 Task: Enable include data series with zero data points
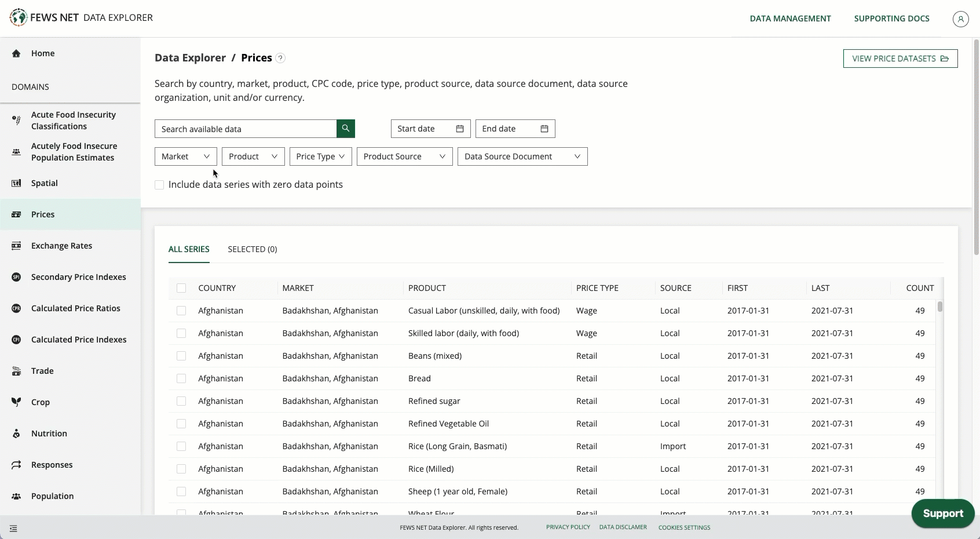coord(159,185)
